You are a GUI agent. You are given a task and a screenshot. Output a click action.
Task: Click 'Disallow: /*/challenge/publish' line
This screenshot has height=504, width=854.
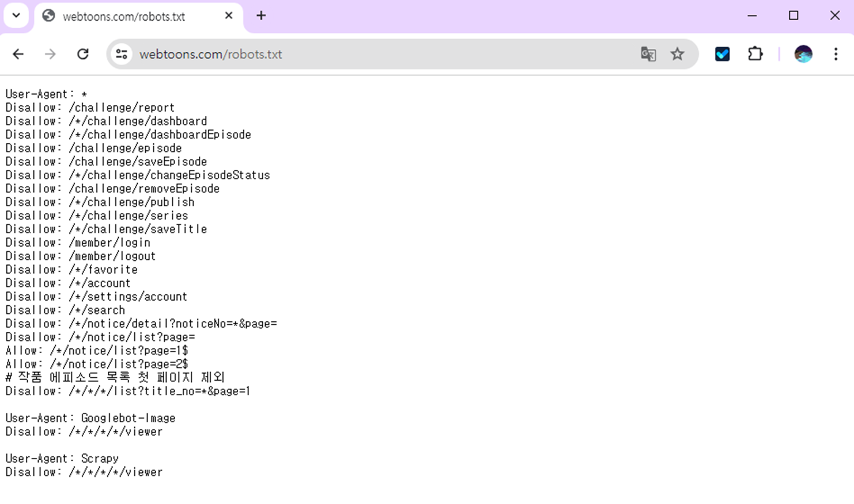pos(100,202)
